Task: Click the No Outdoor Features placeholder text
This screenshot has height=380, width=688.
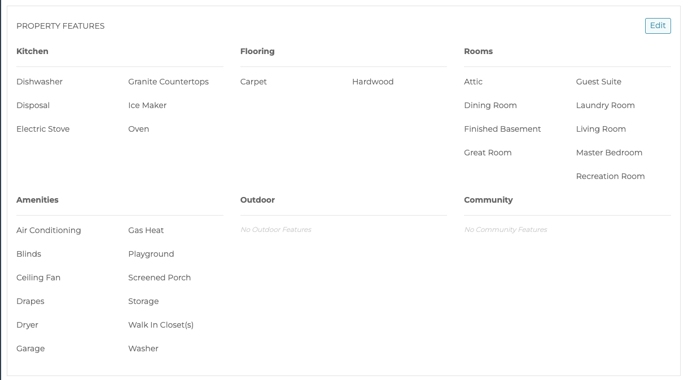Action: coord(276,229)
